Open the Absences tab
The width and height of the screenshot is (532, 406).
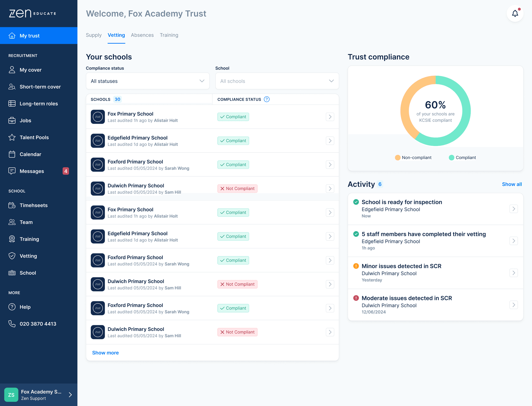pyautogui.click(x=142, y=35)
